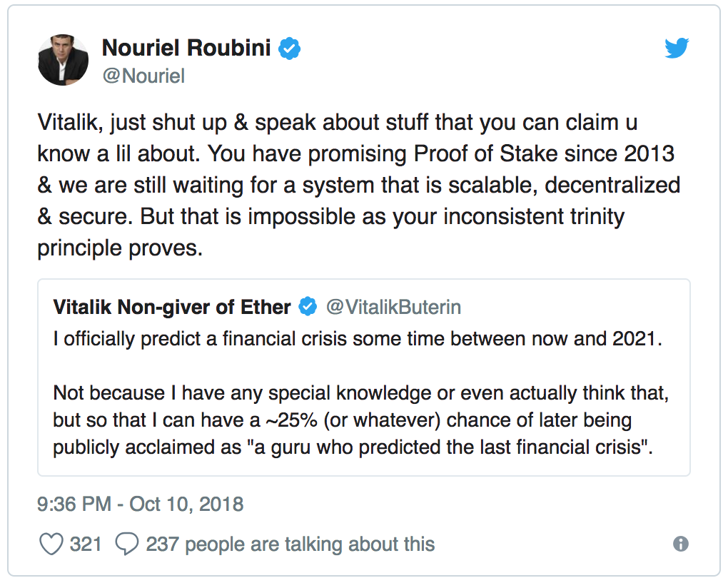This screenshot has height=578, width=728.
Task: Open 237 people are talking about this
Action: (x=290, y=544)
